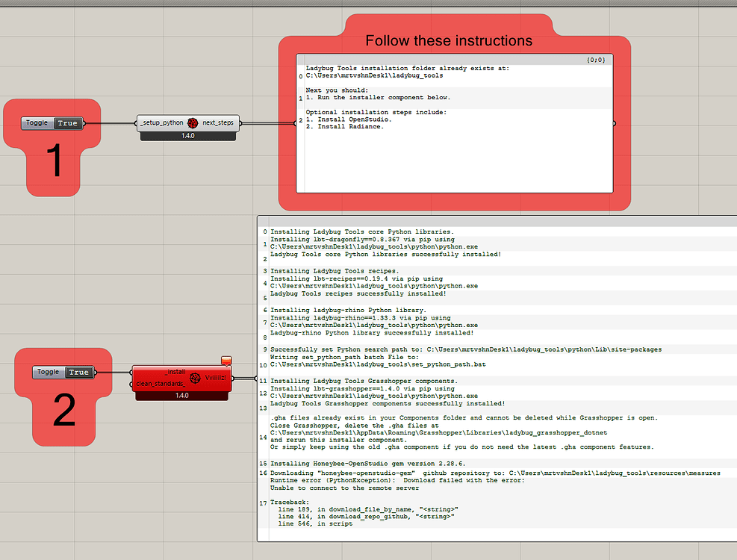Click 'line 414, in download_repo_github' traceback entry
The width and height of the screenshot is (737, 560).
coord(366,517)
